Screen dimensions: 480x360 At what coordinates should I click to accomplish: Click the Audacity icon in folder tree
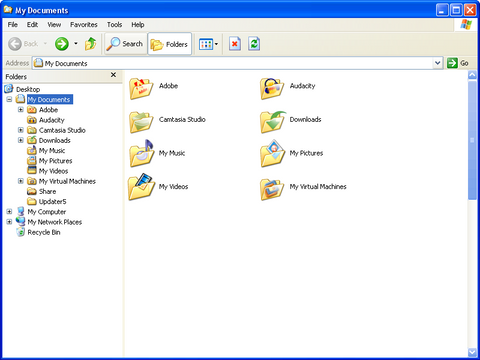(x=32, y=120)
